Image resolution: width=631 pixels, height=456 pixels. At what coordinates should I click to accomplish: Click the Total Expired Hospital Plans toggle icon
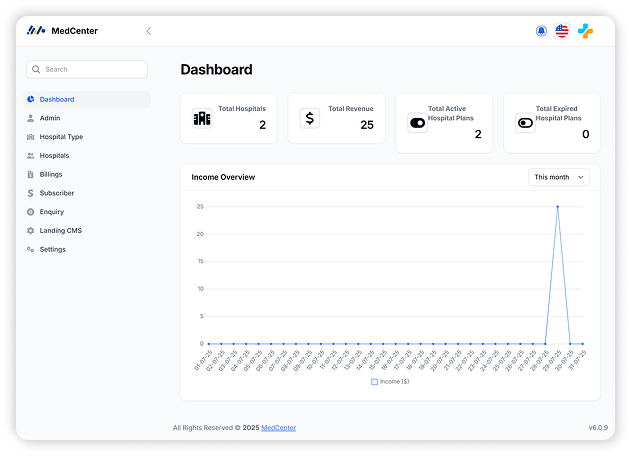click(x=526, y=123)
